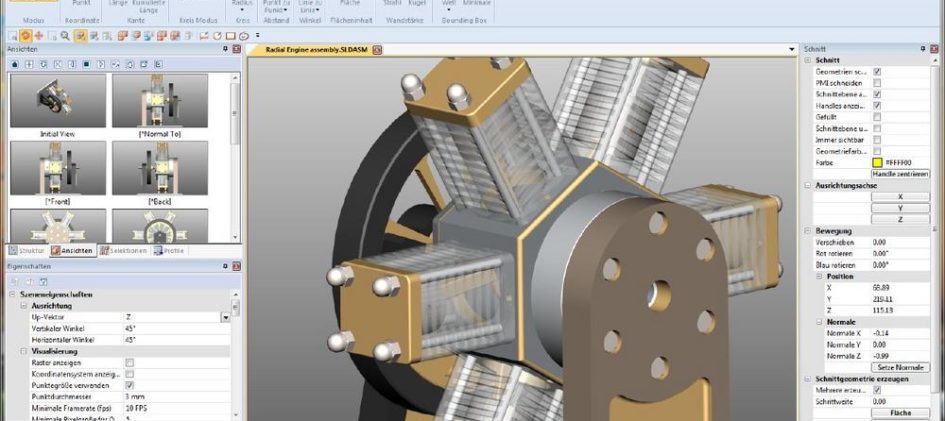Open the Up-Vektor dropdown
This screenshot has height=421, width=945.
(x=225, y=317)
